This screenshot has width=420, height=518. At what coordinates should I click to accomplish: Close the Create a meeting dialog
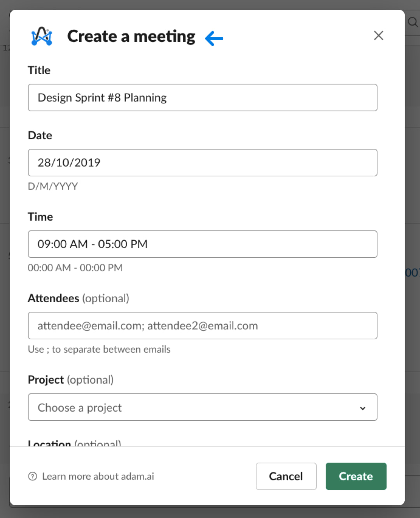pyautogui.click(x=378, y=35)
